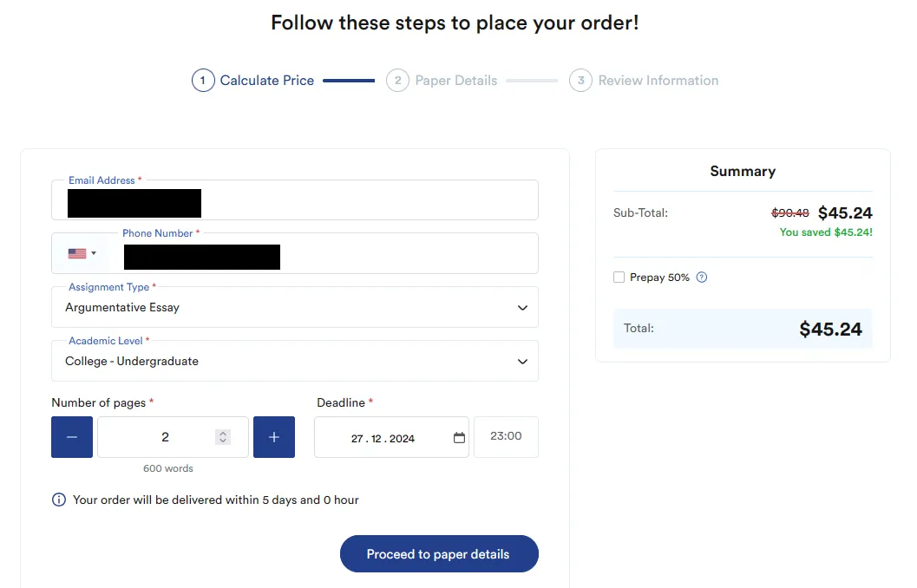Click the Prepay 50% help question icon
917x588 pixels.
(702, 277)
